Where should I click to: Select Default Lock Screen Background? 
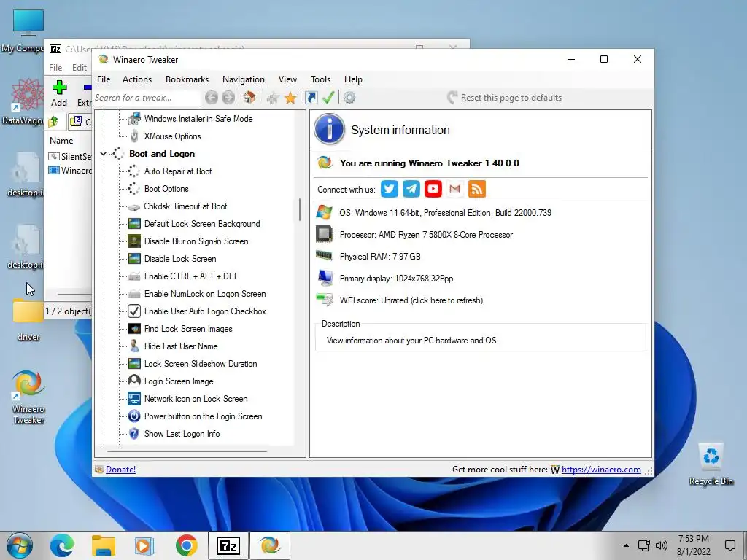[x=202, y=224]
